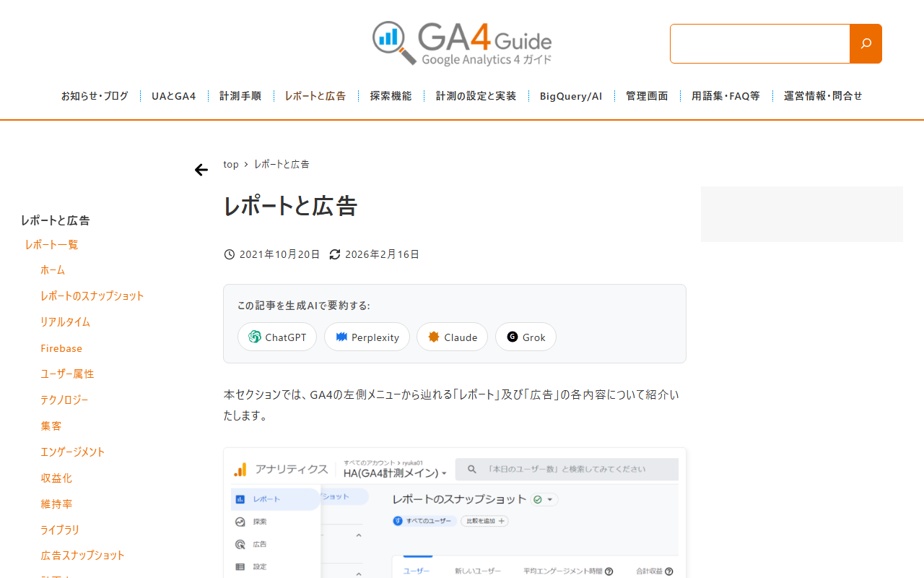Viewport: 924px width, 578px height.
Task: Open the 計測手順 menu item
Action: pyautogui.click(x=240, y=95)
